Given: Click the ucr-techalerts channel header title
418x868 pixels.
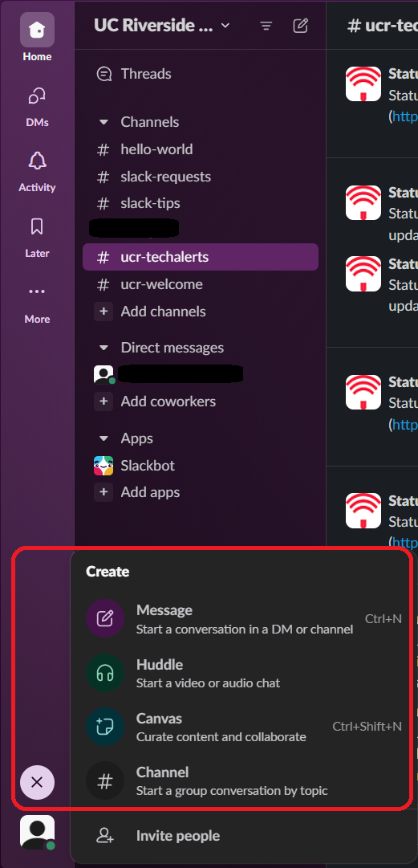Looking at the screenshot, I should [382, 26].
